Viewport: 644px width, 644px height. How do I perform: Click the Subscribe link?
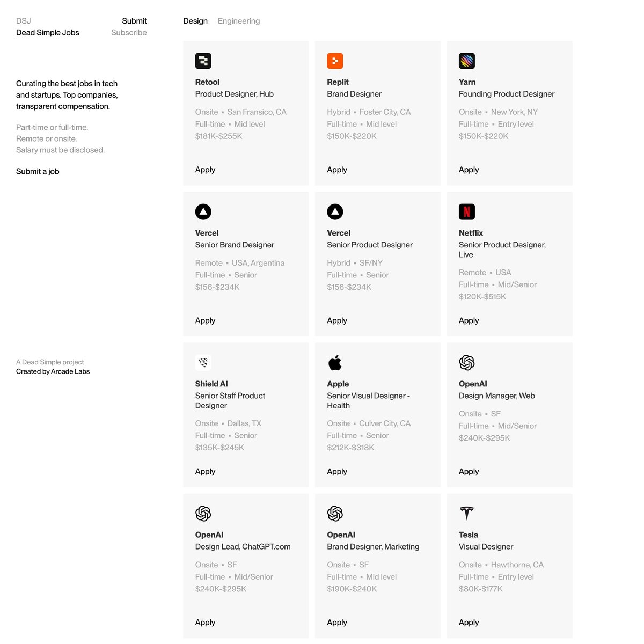[129, 33]
